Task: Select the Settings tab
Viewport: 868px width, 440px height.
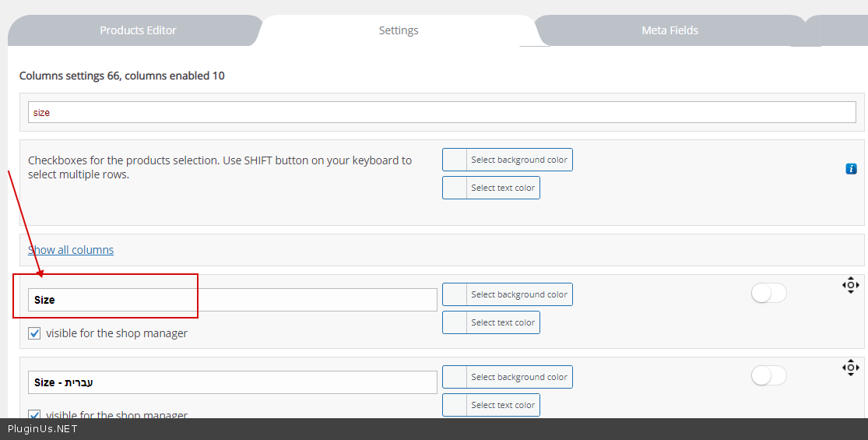Action: [x=399, y=30]
